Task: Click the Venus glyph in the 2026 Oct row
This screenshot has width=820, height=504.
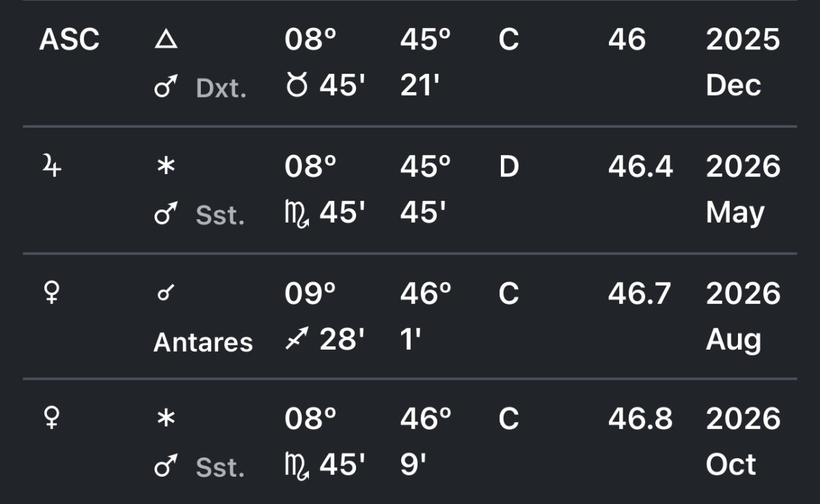Action: (51, 420)
